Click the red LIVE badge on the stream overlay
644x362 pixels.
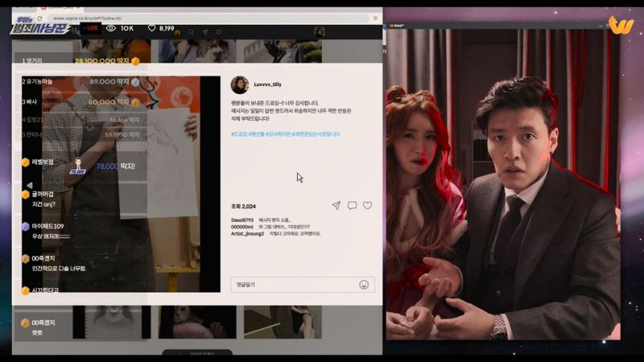(x=91, y=28)
